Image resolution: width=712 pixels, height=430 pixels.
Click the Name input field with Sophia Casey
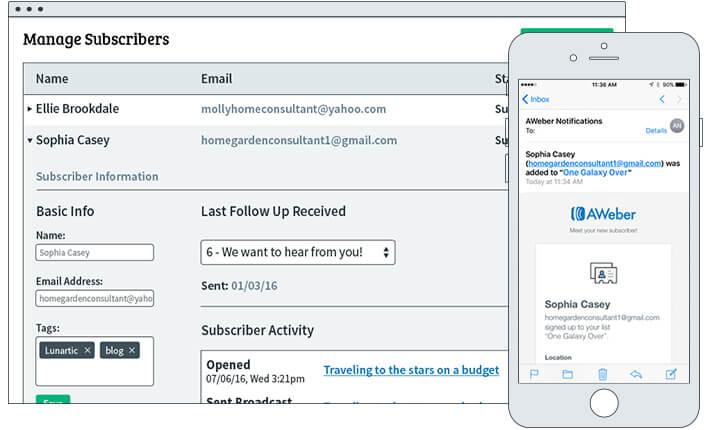coord(94,252)
